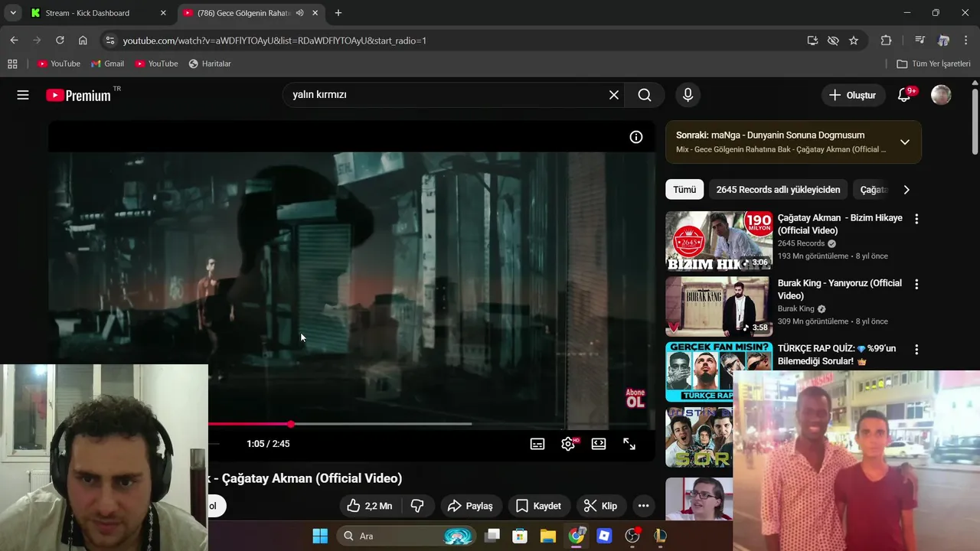Install the app via address bar icon
Screen dimensions: 980x551
point(812,41)
